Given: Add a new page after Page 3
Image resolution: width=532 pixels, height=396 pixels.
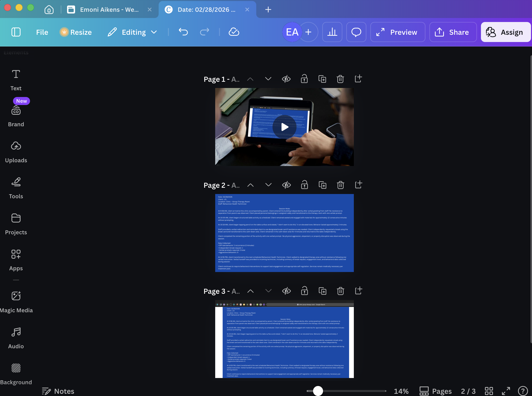Looking at the screenshot, I should click(358, 291).
